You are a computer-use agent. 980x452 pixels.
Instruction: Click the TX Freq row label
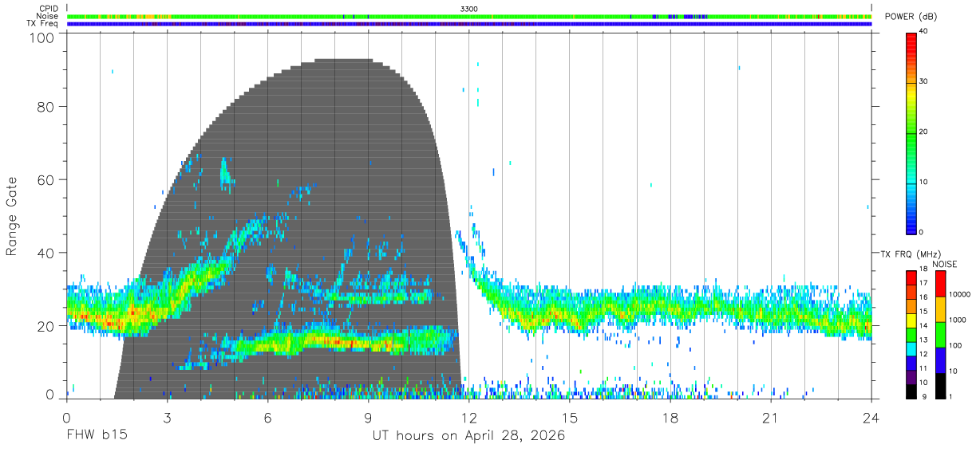point(43,24)
